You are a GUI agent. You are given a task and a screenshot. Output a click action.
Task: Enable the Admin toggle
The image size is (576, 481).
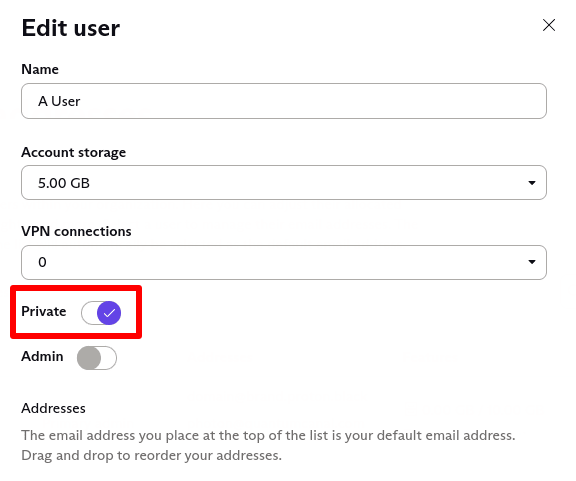pos(97,358)
